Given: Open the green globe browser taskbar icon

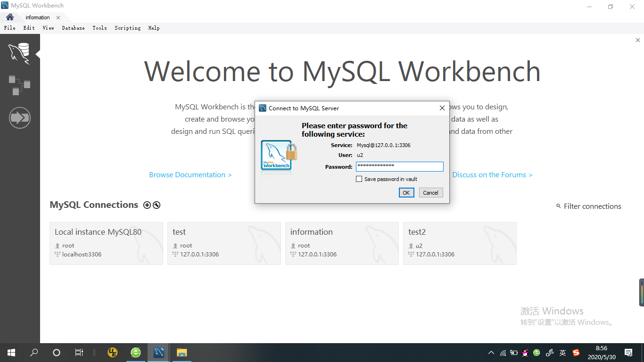Looking at the screenshot, I should tap(136, 353).
